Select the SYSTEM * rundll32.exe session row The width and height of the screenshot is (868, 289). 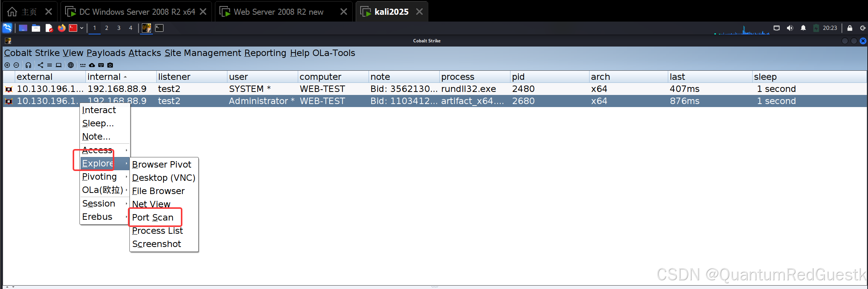pos(435,89)
